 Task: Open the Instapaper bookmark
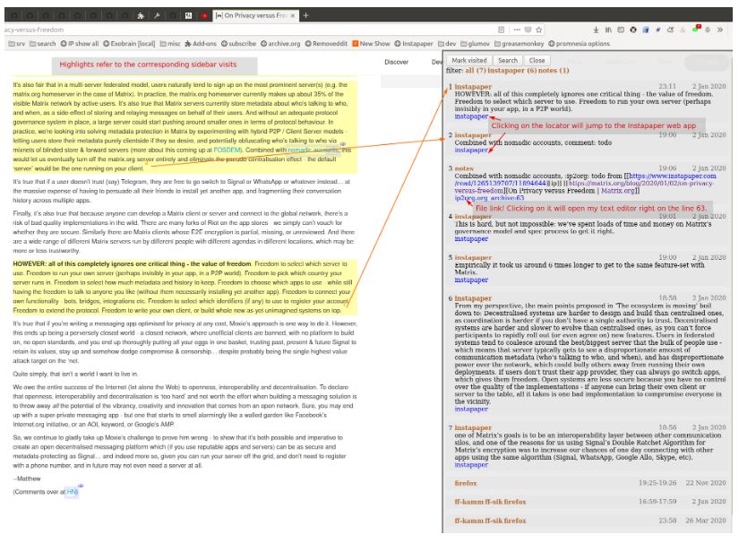[414, 43]
